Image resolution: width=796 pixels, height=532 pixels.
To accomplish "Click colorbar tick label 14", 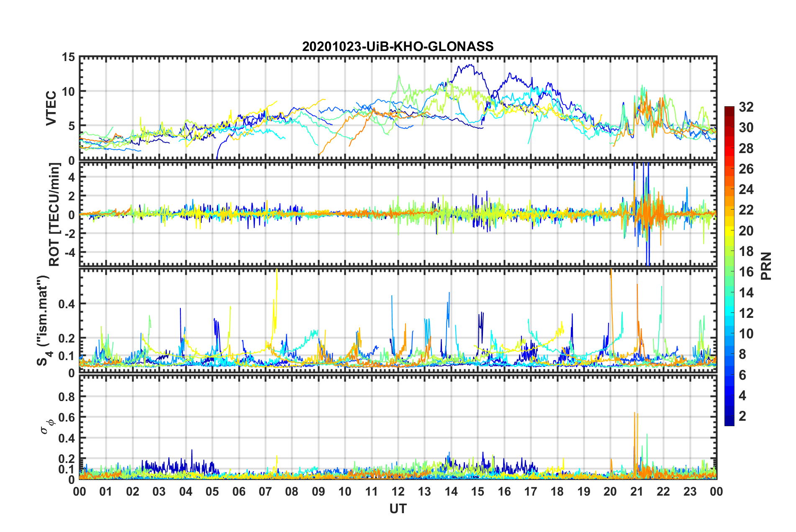I will (x=746, y=293).
